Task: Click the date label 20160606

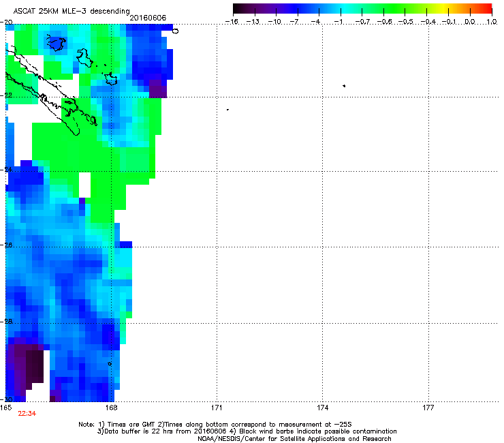Action: (148, 18)
